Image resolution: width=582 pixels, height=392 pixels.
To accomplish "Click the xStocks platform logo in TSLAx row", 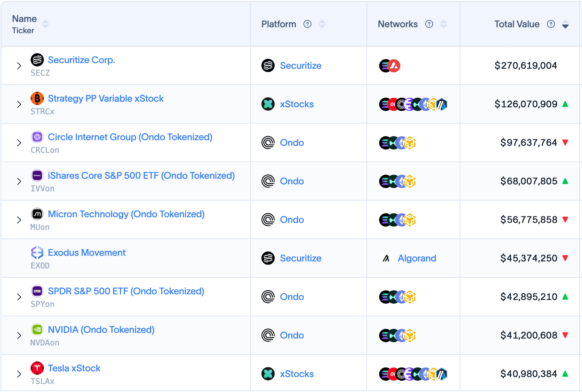I will [x=268, y=374].
